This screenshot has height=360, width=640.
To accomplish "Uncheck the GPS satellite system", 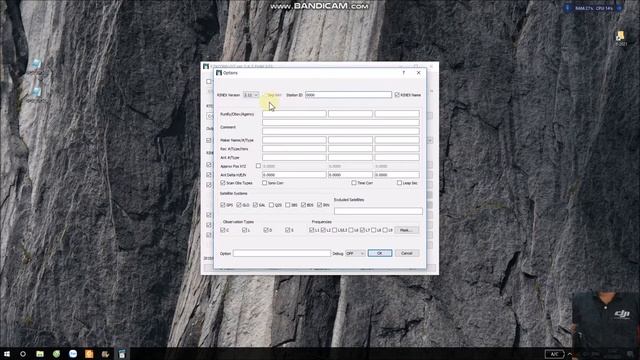I will (x=223, y=205).
